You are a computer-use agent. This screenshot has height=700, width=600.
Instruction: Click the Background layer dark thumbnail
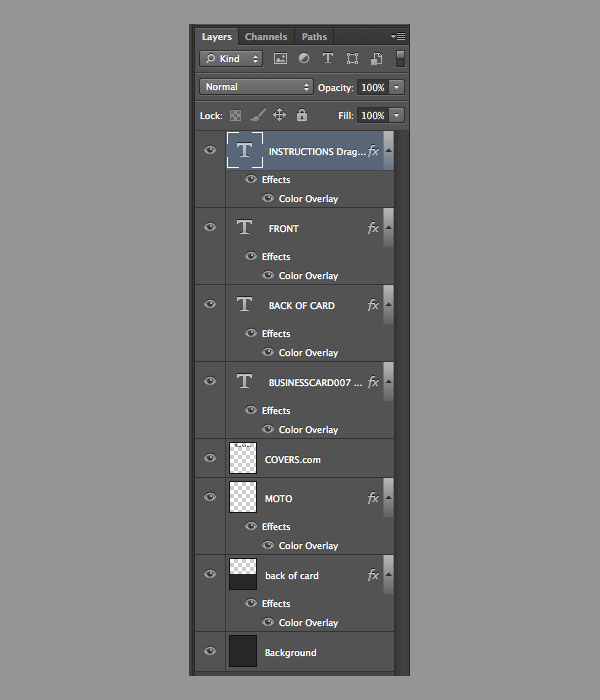(x=243, y=651)
